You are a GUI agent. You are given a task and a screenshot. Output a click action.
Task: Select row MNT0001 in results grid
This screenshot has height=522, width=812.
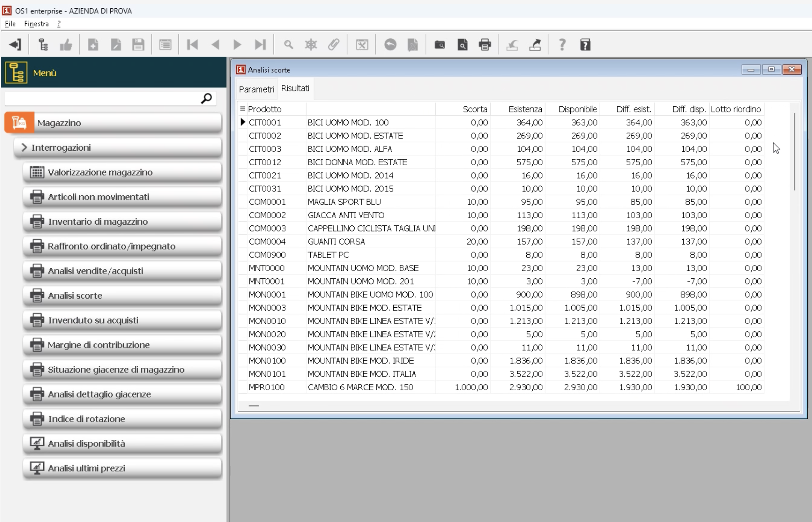tap(266, 281)
